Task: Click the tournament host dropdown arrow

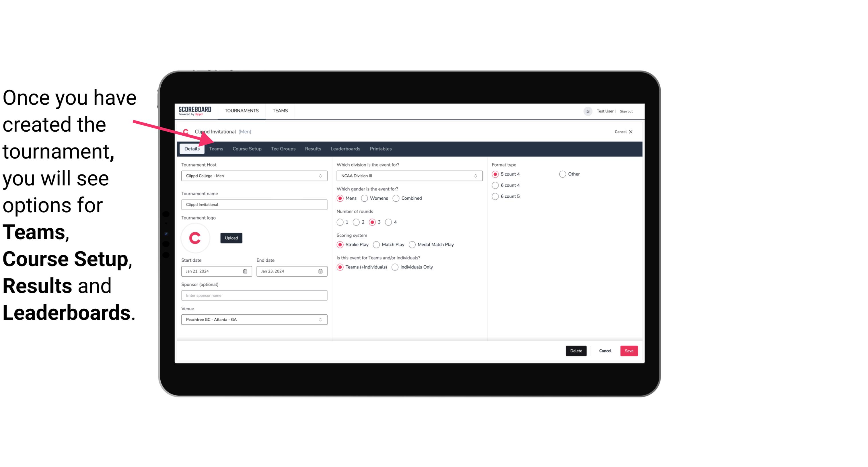Action: pyautogui.click(x=320, y=176)
